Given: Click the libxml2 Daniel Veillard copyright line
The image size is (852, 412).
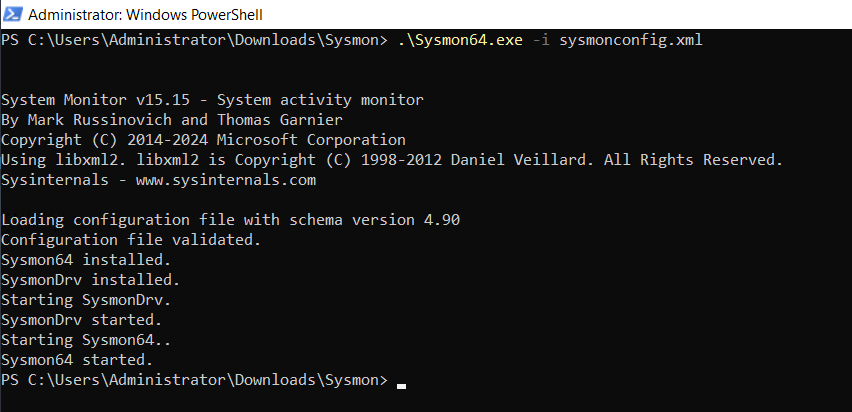Looking at the screenshot, I should pos(392,160).
